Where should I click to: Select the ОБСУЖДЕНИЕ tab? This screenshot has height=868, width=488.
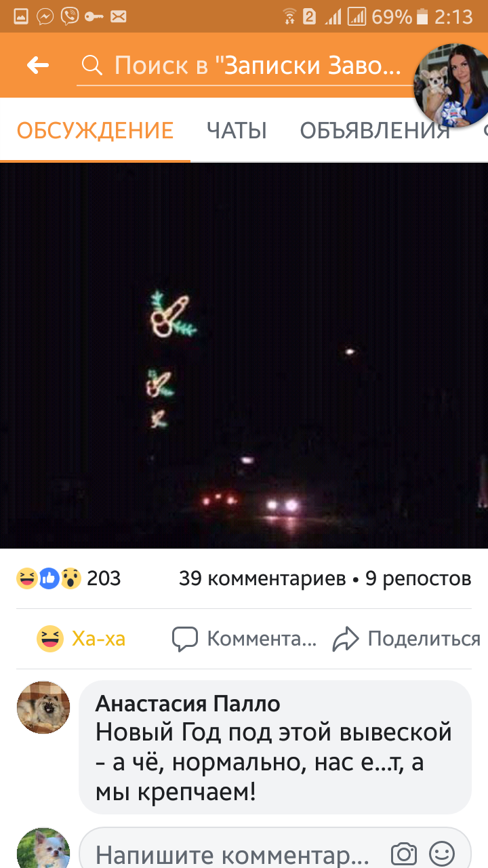(95, 130)
